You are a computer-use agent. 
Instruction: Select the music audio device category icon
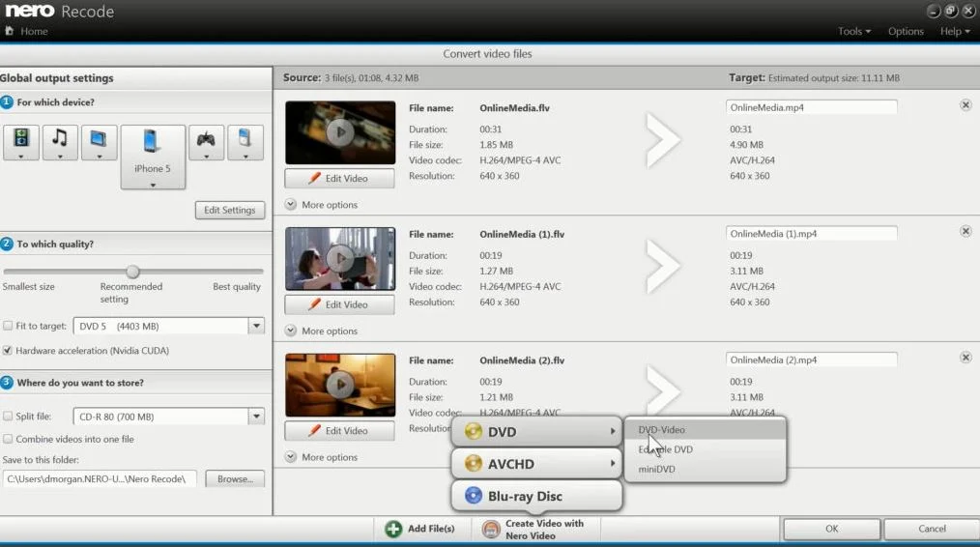click(60, 137)
